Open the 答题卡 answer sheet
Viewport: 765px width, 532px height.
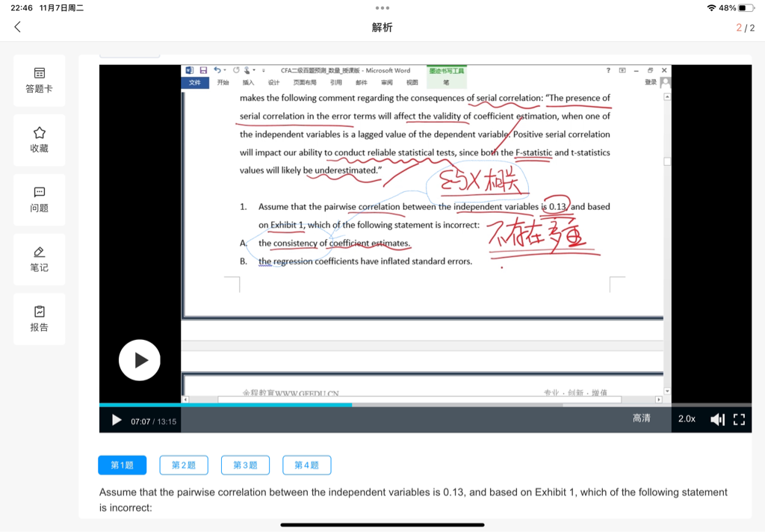(40, 81)
